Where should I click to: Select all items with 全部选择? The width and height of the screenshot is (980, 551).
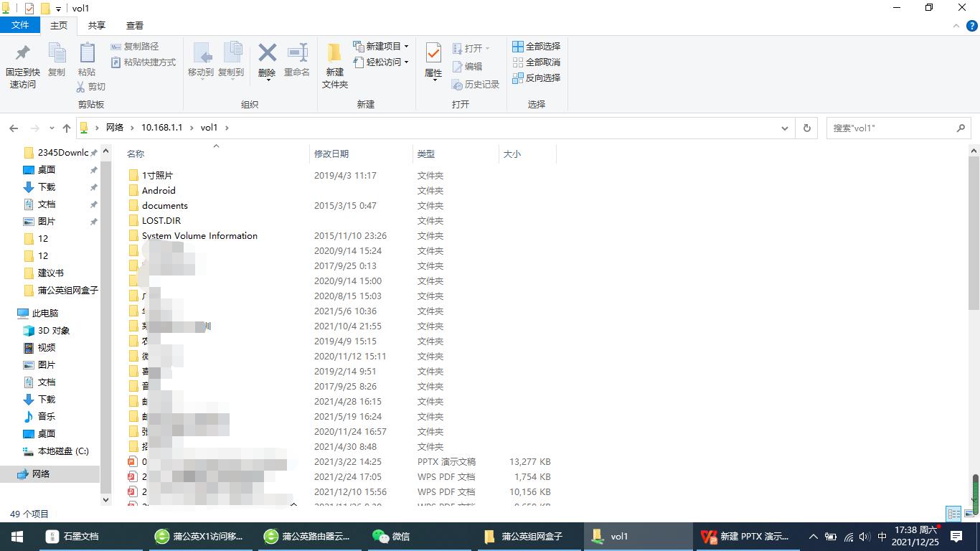(x=537, y=46)
